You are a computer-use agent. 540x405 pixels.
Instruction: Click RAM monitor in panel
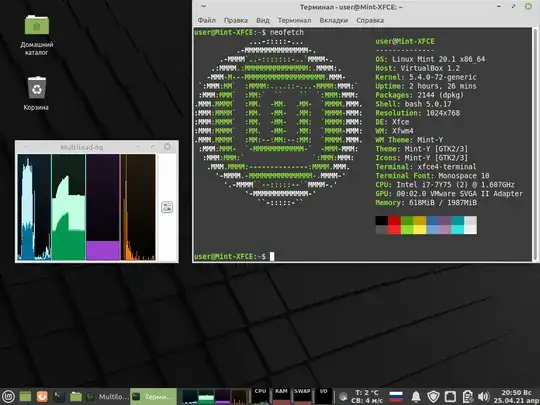[281, 396]
